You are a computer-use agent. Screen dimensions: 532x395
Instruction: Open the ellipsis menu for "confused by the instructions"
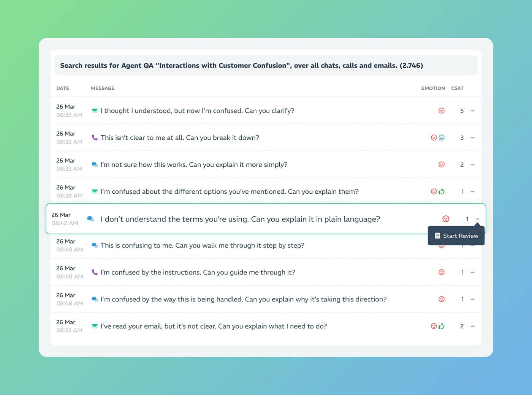click(x=473, y=272)
